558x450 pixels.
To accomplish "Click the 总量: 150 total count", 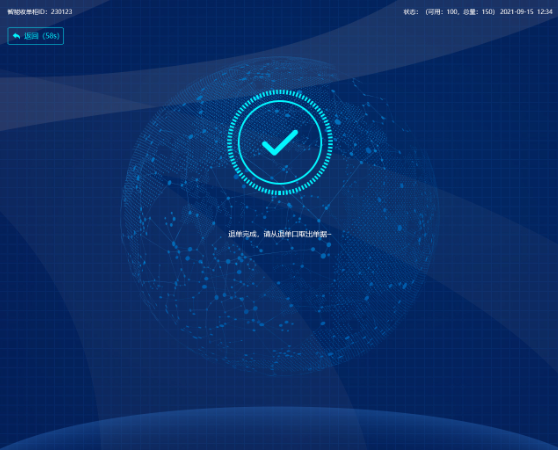I will (478, 12).
